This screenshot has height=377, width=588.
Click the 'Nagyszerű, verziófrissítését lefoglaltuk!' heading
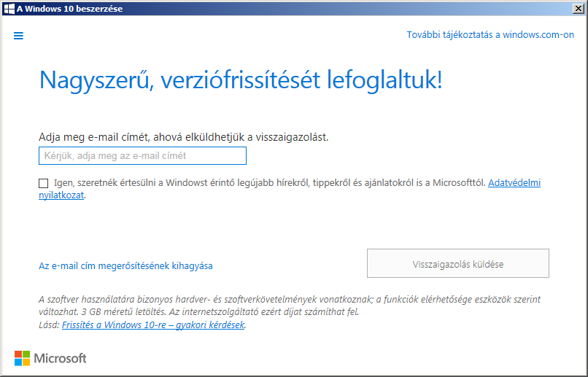pos(240,80)
